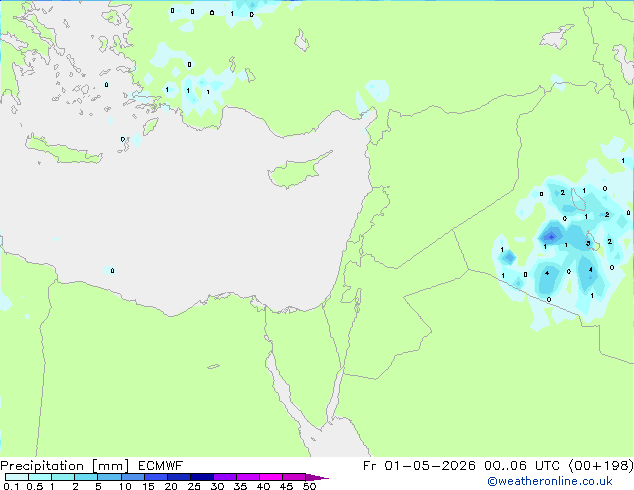Click the island of Cyprus on the map
The image size is (634, 490).
coord(297,172)
